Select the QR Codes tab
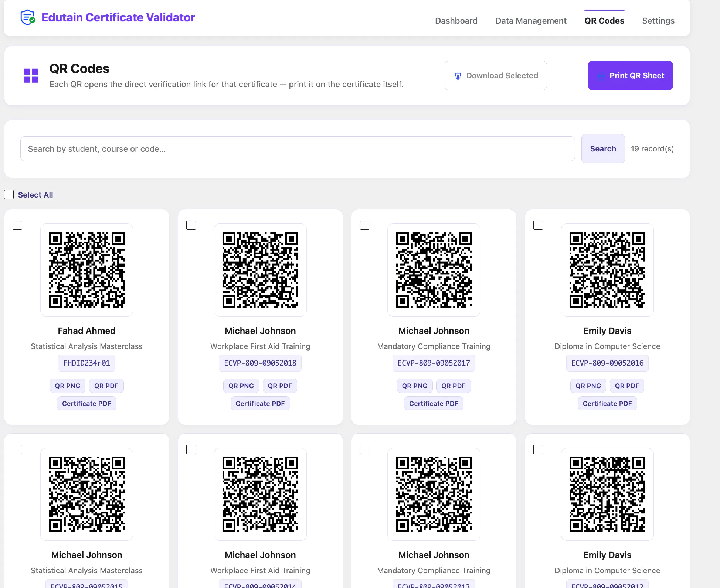The height and width of the screenshot is (588, 720). [x=604, y=21]
